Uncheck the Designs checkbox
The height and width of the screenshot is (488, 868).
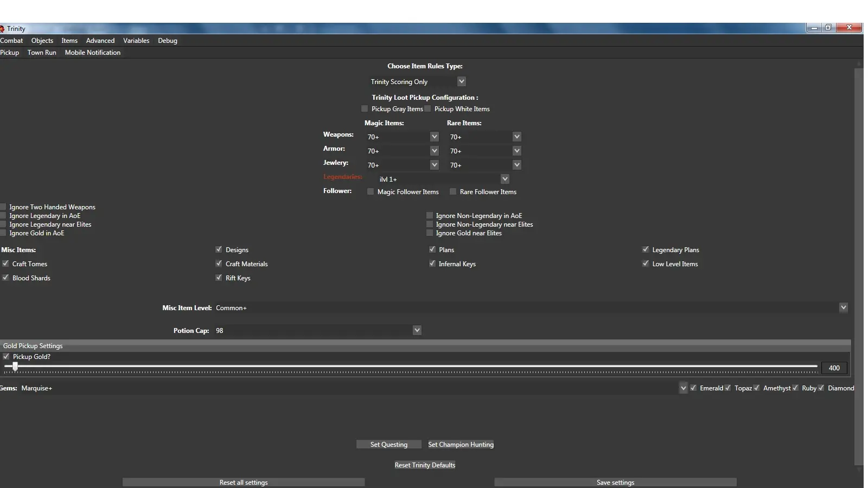(219, 249)
